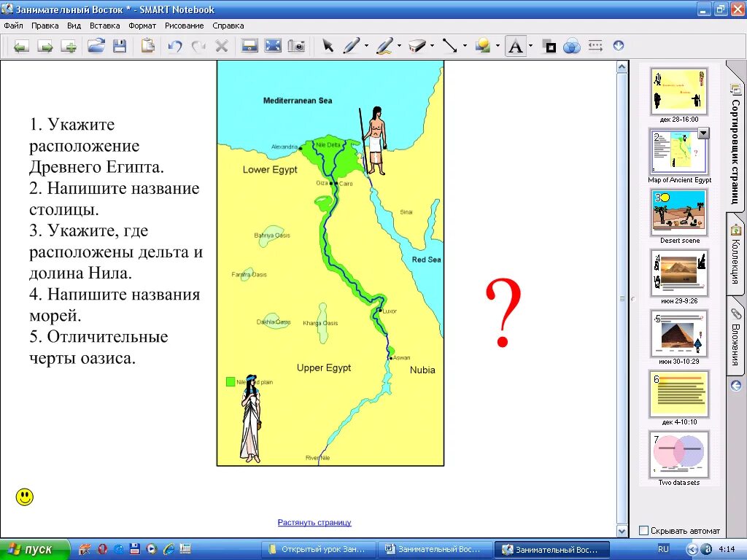Screen dimensions: 747x560
Task: Open Shapes options dropdown
Action: click(498, 46)
